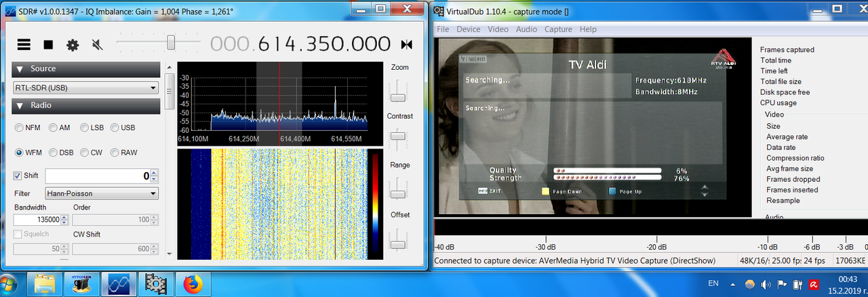Increase Bandwidth with up stepper arrow

tap(64, 217)
